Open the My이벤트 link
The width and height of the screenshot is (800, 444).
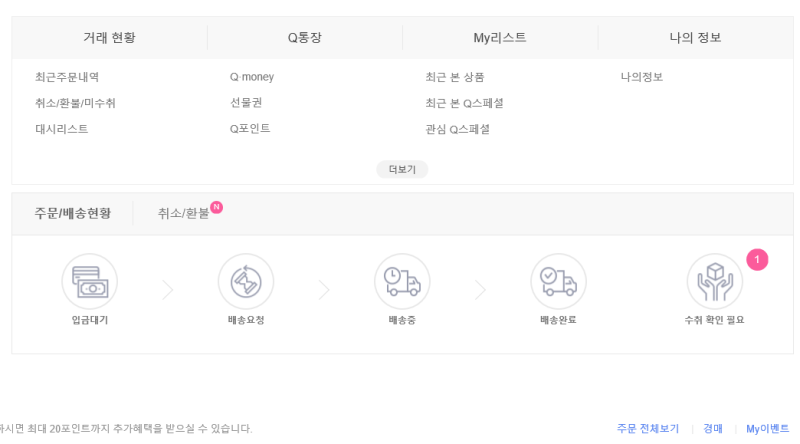coord(767,429)
